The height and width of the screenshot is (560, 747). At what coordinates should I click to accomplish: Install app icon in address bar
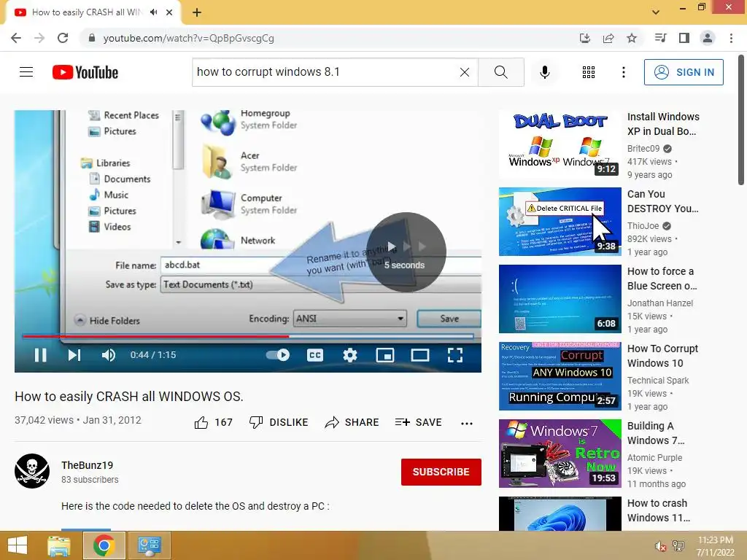(584, 38)
